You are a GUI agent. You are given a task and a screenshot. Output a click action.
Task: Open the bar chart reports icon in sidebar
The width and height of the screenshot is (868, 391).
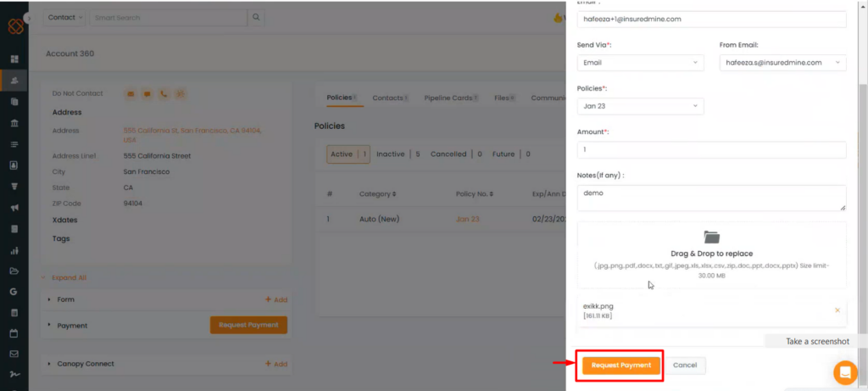[14, 250]
